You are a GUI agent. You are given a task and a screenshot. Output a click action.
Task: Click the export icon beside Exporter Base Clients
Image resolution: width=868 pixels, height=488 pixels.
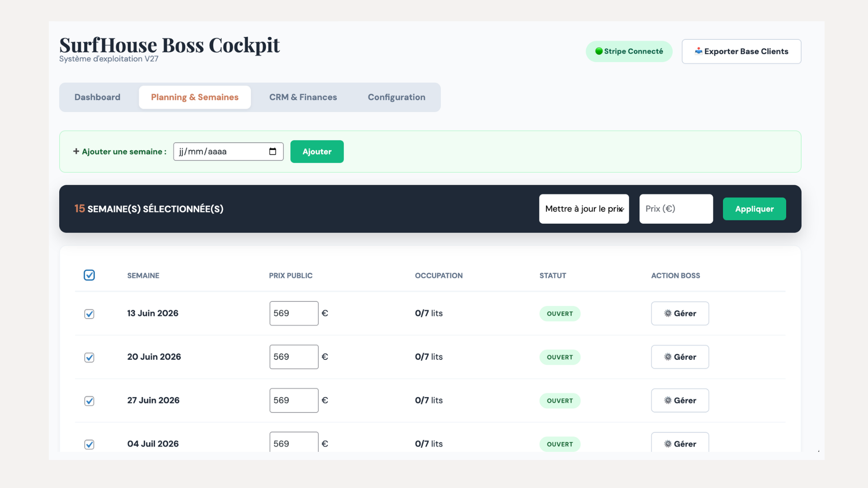(698, 51)
